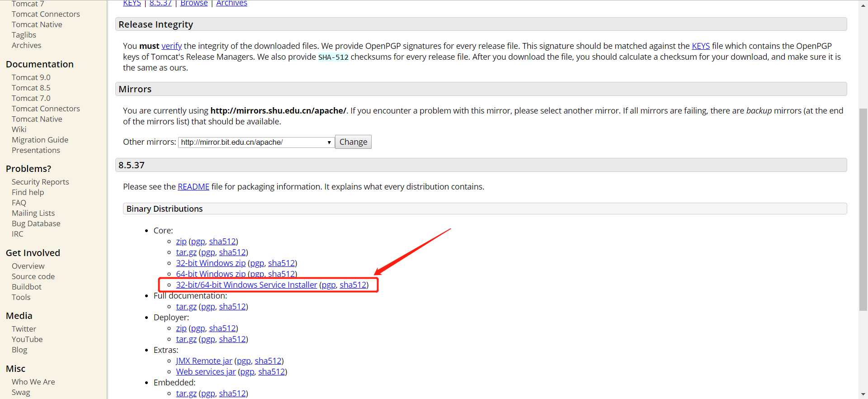
Task: Open the Twitter media link
Action: [24, 329]
